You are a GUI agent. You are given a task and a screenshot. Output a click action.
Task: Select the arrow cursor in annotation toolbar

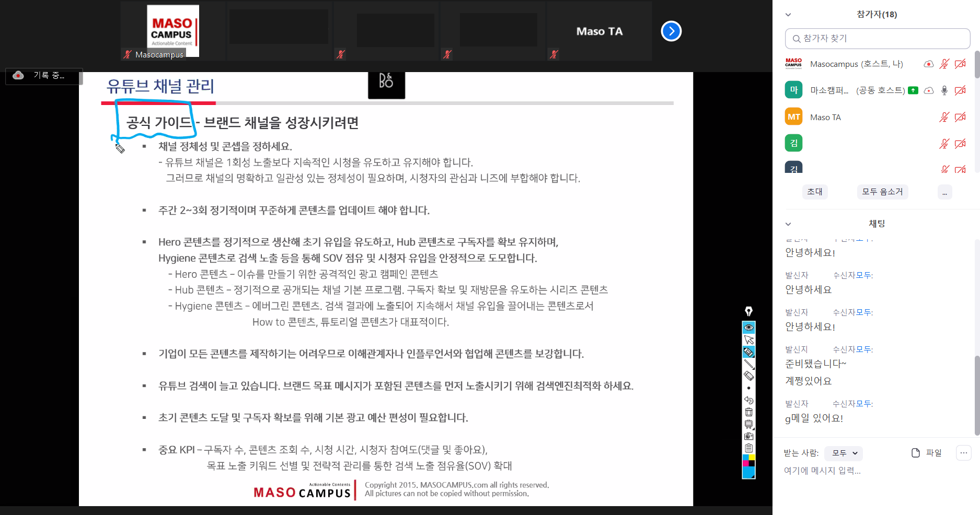[748, 340]
